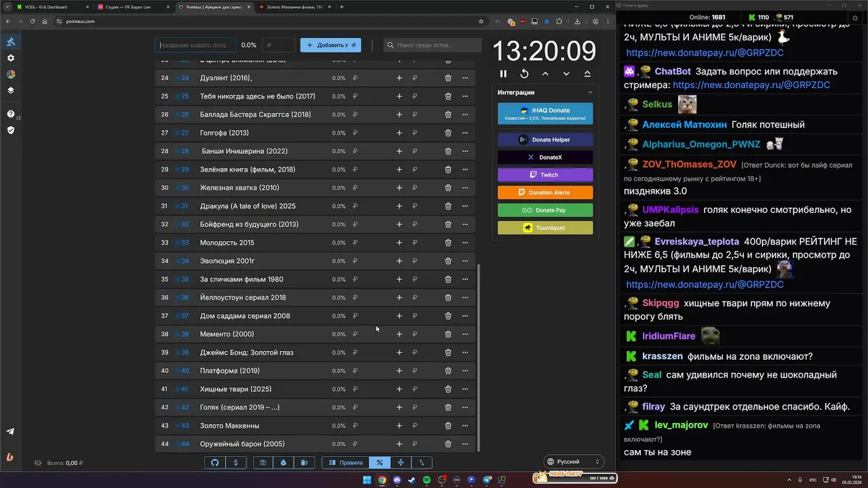
Task: Connect Twitch integration
Action: (x=545, y=175)
